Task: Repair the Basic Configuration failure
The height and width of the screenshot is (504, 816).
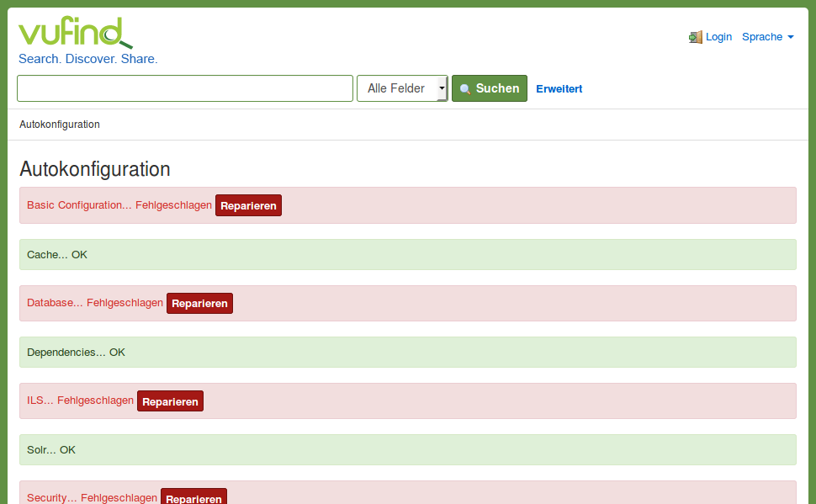Action: [248, 205]
